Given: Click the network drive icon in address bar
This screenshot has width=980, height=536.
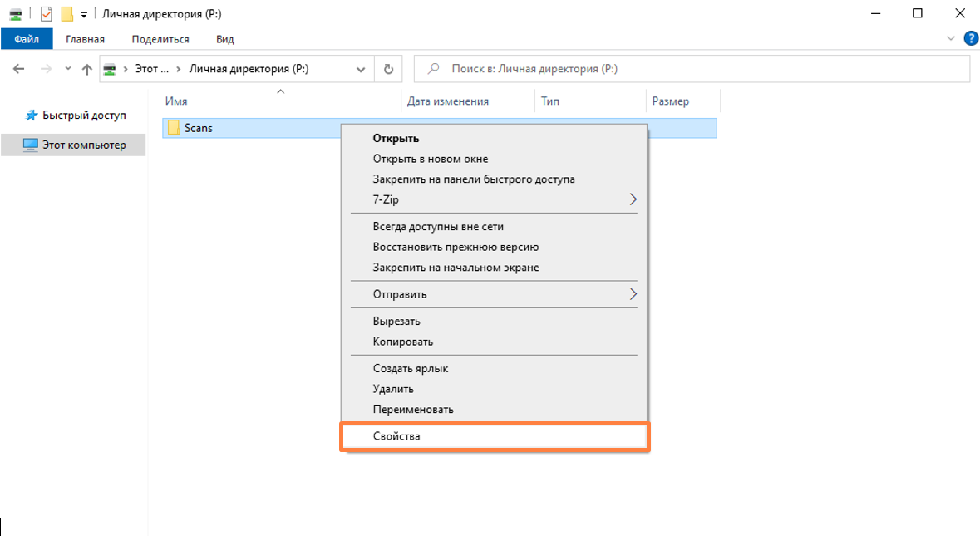Looking at the screenshot, I should coord(110,70).
